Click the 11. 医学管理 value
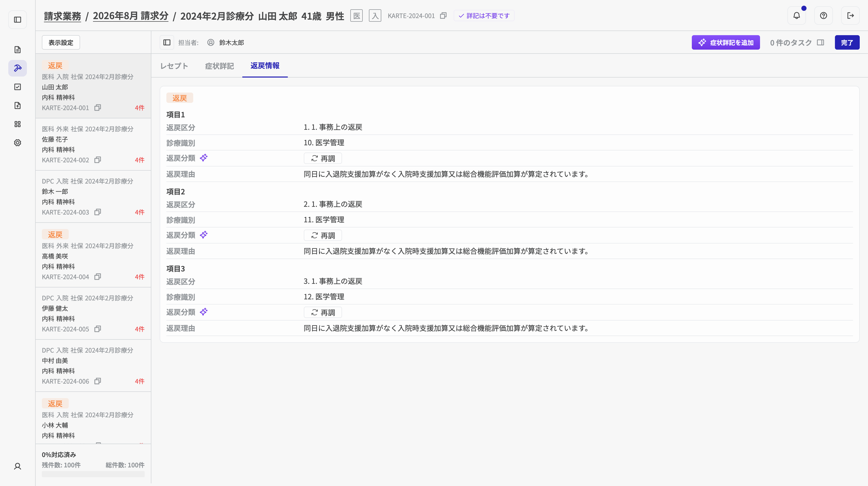This screenshot has height=486, width=868. pos(324,219)
